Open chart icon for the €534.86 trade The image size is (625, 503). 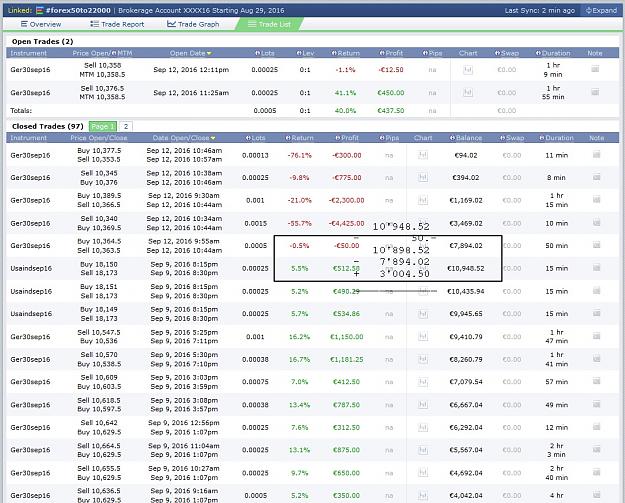point(423,314)
